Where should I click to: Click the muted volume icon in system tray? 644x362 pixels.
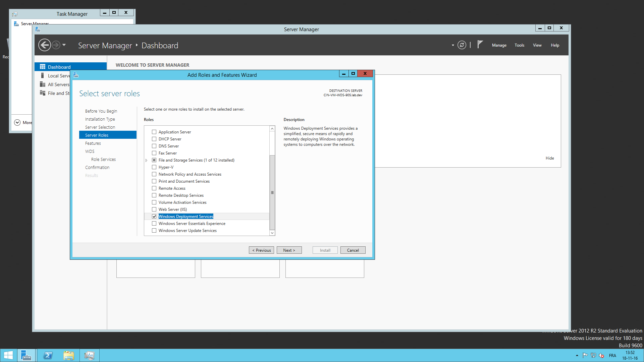pyautogui.click(x=601, y=355)
